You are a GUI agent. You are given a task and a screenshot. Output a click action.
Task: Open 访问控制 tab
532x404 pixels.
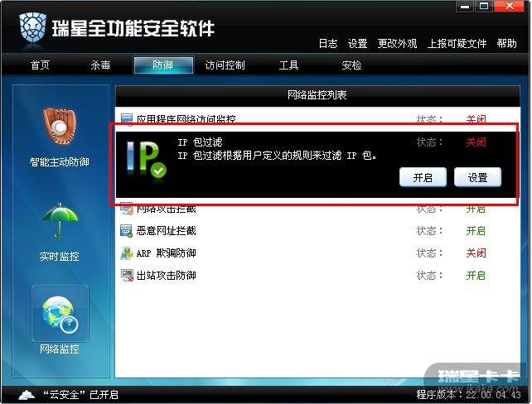pyautogui.click(x=225, y=65)
